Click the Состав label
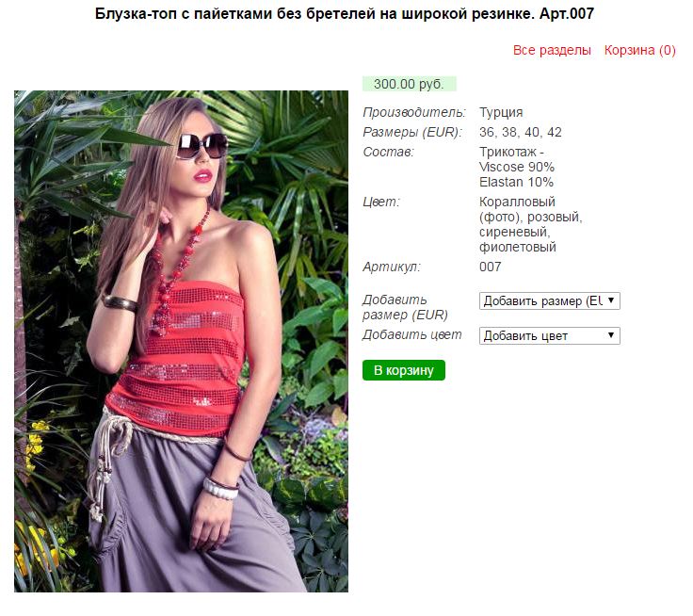 [x=388, y=152]
